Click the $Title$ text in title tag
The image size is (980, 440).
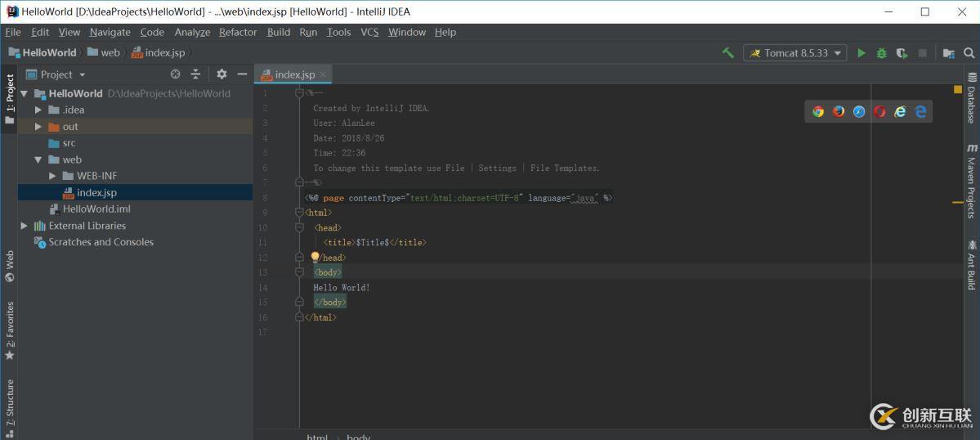coord(373,243)
